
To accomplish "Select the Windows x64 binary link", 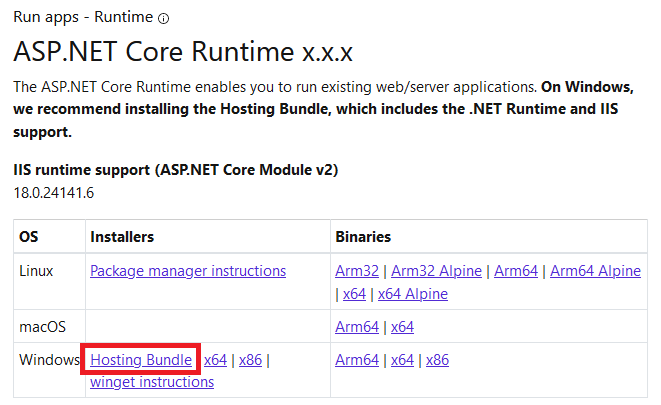I will pyautogui.click(x=402, y=360).
